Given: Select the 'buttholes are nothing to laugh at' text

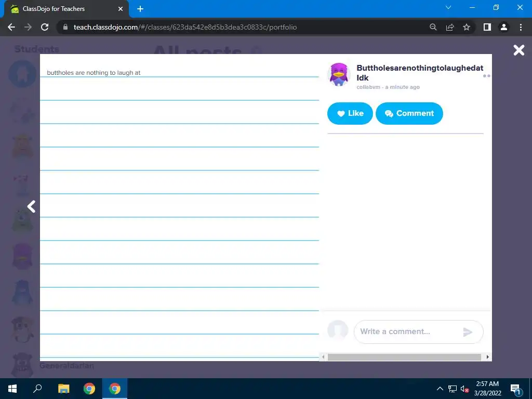Looking at the screenshot, I should 94,73.
